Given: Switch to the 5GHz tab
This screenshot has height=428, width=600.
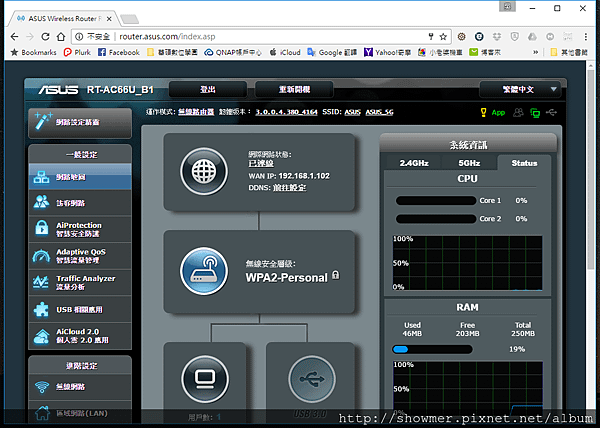Looking at the screenshot, I should tap(469, 163).
